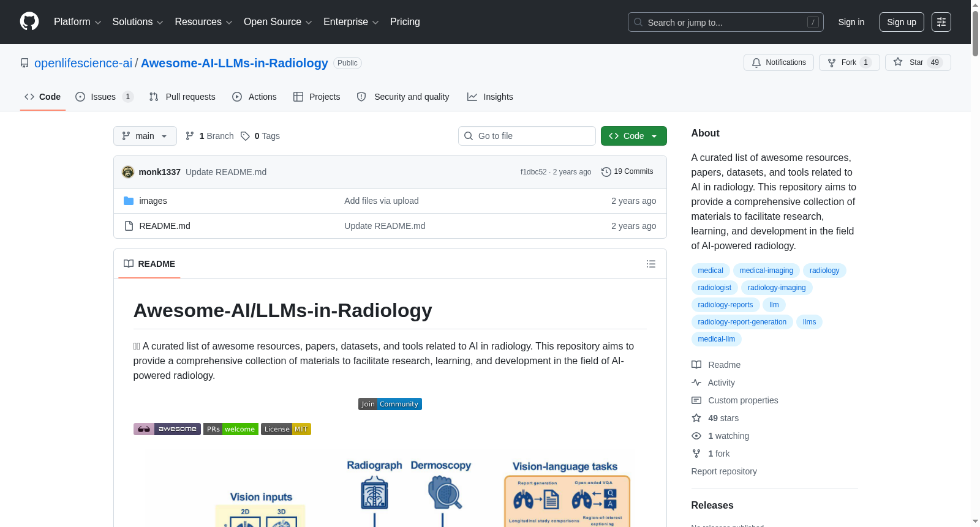Viewport: 980px width, 527px height.
Task: Click the Go to file input
Action: 527,136
